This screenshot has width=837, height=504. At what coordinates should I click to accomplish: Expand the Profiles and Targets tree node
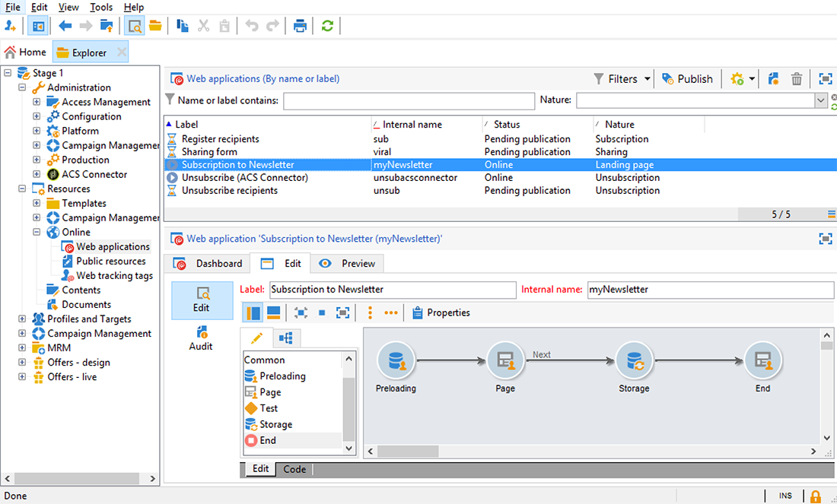click(x=23, y=319)
